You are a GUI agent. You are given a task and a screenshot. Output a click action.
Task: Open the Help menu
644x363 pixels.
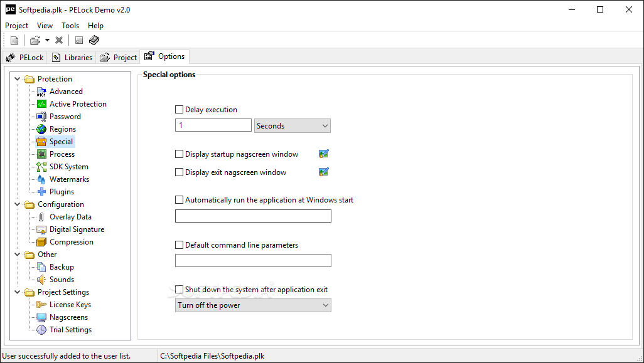[x=95, y=26]
